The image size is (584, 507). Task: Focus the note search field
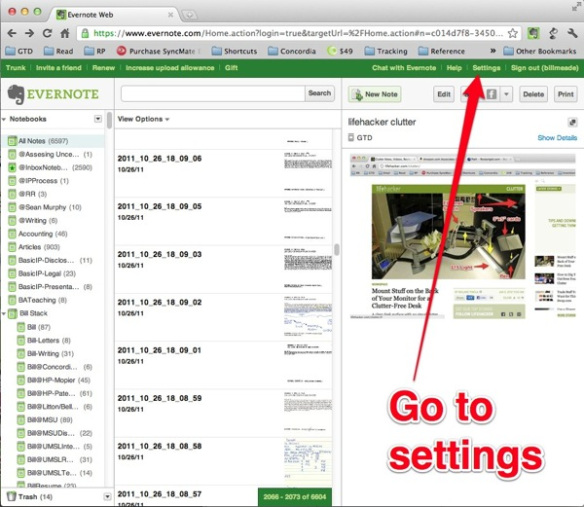click(213, 93)
